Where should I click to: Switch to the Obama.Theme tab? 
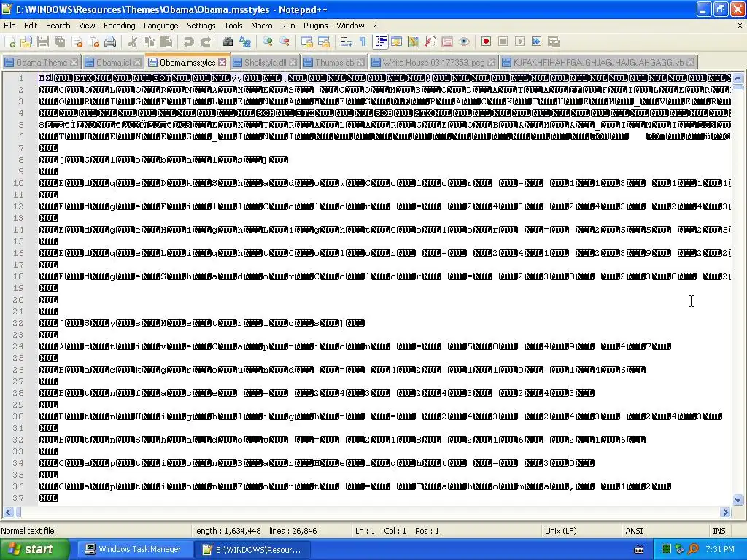pos(42,63)
